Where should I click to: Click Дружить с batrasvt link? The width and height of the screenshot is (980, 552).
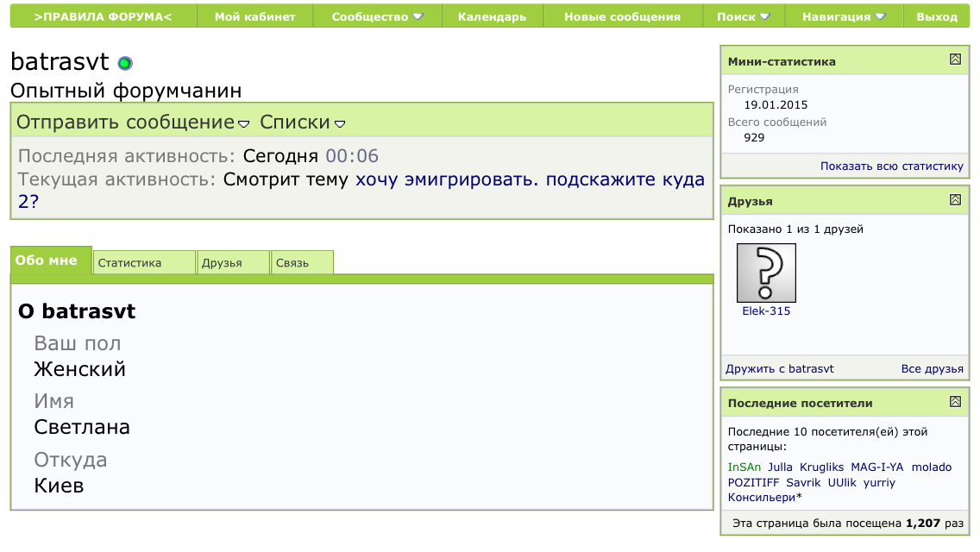779,369
